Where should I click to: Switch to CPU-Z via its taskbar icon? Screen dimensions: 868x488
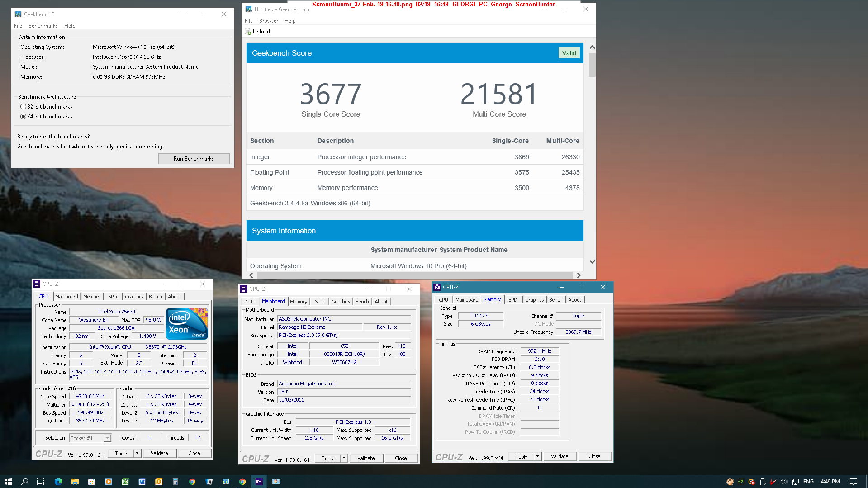(x=259, y=481)
